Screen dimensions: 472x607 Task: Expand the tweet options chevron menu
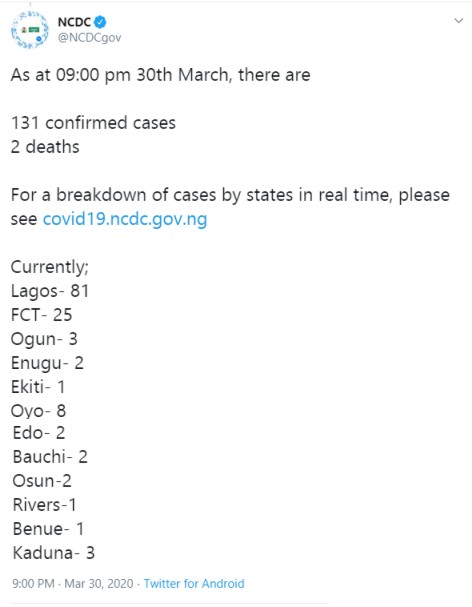pyautogui.click(x=458, y=21)
